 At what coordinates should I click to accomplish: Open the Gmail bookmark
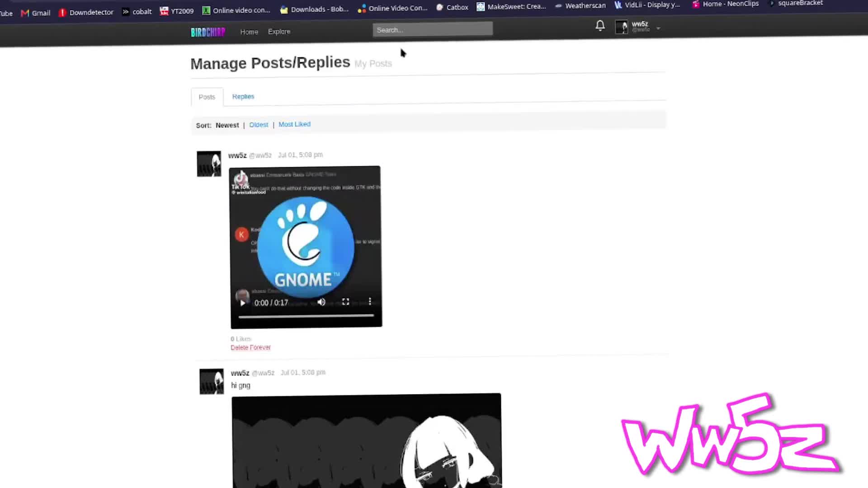(x=36, y=13)
